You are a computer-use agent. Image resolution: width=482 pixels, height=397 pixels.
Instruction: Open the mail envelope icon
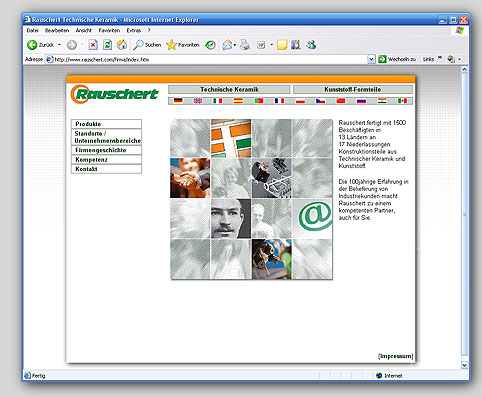(227, 45)
